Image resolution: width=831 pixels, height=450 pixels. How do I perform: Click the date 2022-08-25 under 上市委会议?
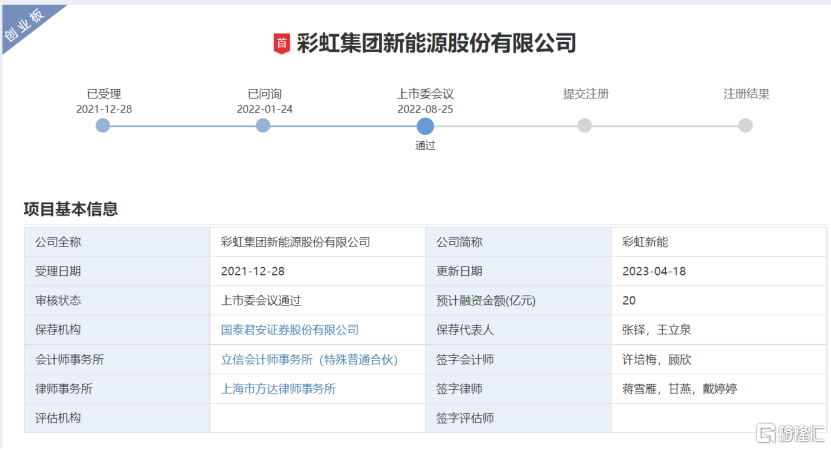pyautogui.click(x=425, y=109)
